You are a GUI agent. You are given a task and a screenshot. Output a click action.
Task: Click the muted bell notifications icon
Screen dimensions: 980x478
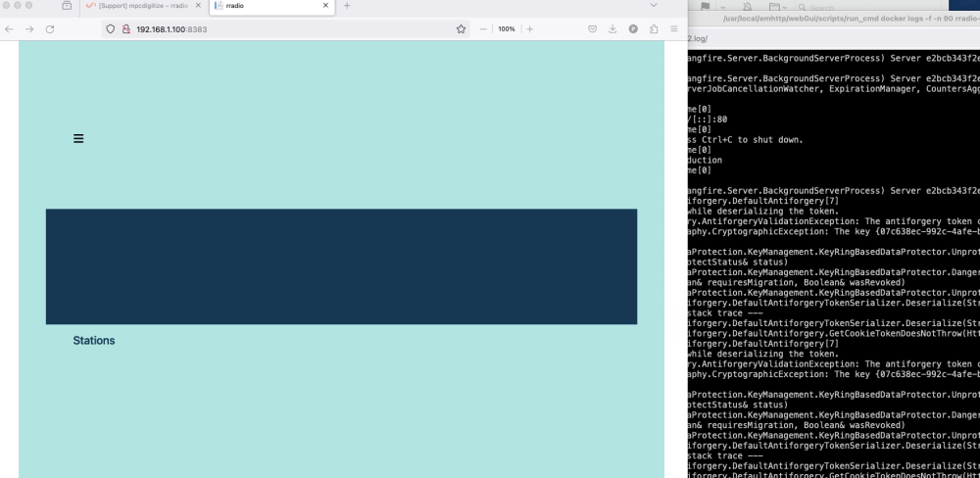tap(747, 6)
